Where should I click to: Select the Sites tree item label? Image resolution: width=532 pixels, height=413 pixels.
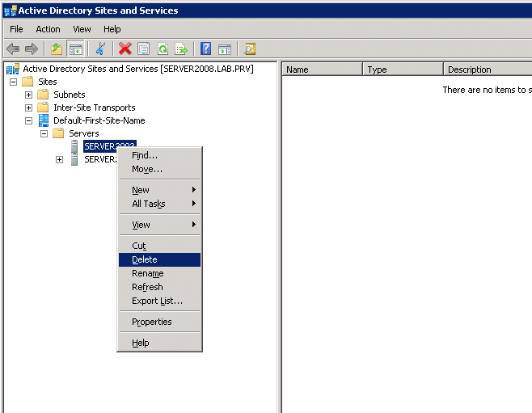coord(48,82)
